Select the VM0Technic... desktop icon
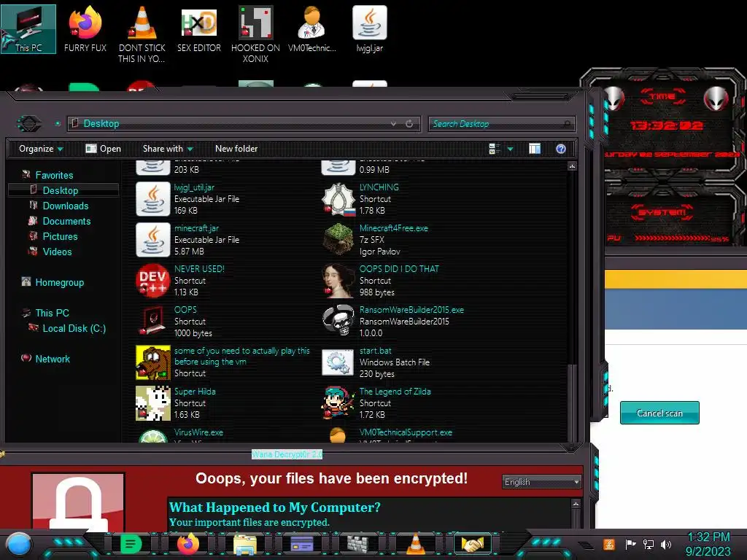Image resolution: width=747 pixels, height=560 pixels. tap(312, 29)
